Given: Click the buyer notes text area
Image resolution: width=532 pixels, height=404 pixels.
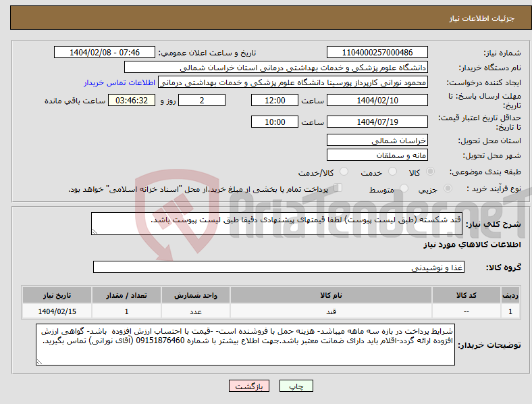Looking at the screenshot, I should pyautogui.click(x=245, y=345).
